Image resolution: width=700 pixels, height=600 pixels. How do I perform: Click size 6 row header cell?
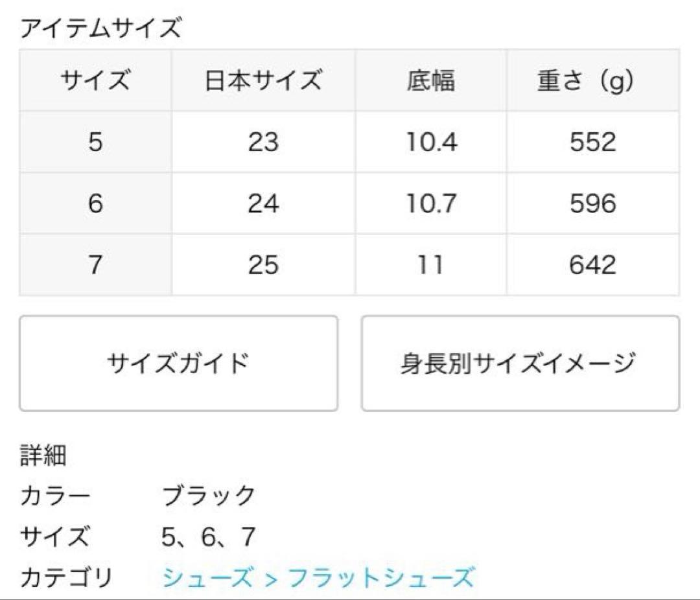point(95,203)
